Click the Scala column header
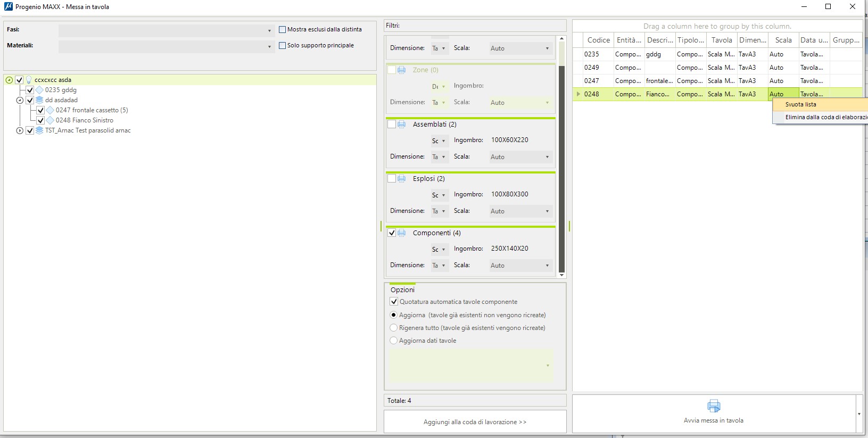868x438 pixels. 783,40
